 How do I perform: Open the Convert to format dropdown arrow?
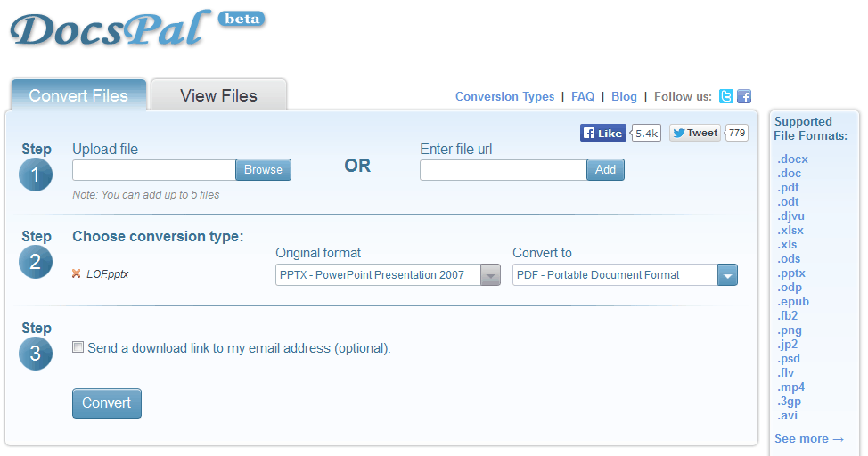point(727,275)
